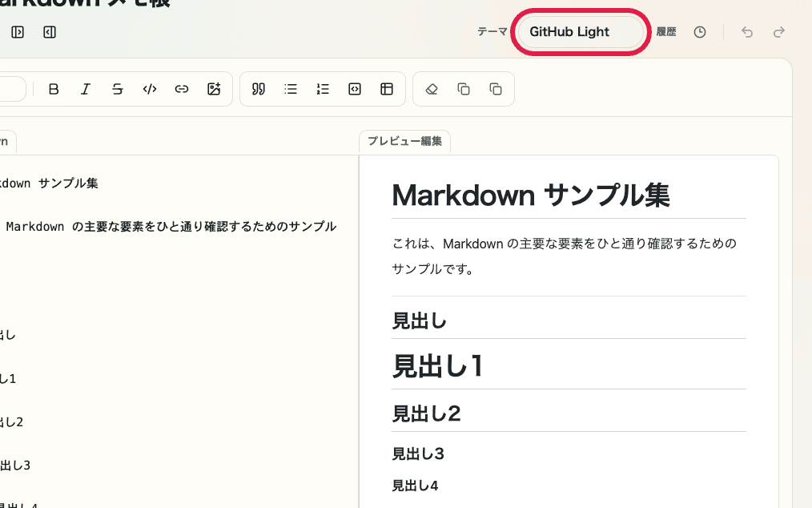This screenshot has height=508, width=812.
Task: Insert inline code with the </> icon
Action: [150, 89]
